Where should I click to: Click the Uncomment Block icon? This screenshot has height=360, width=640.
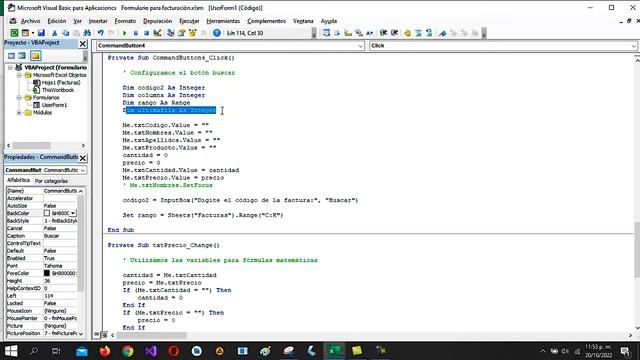pyautogui.click(x=429, y=33)
